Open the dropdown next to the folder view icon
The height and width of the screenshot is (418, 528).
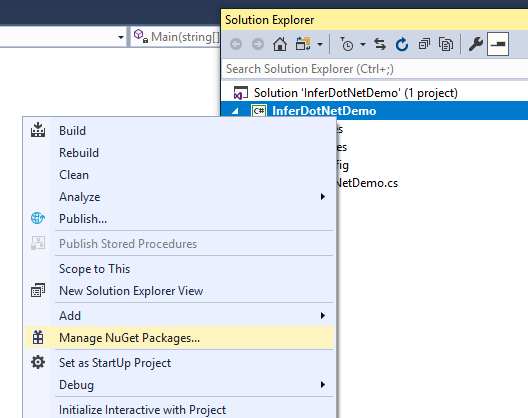point(320,44)
